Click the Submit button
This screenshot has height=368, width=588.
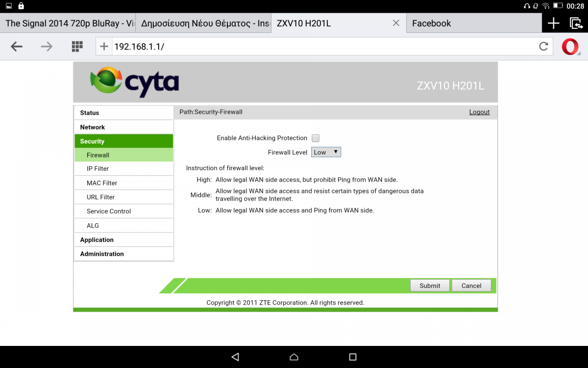click(430, 286)
